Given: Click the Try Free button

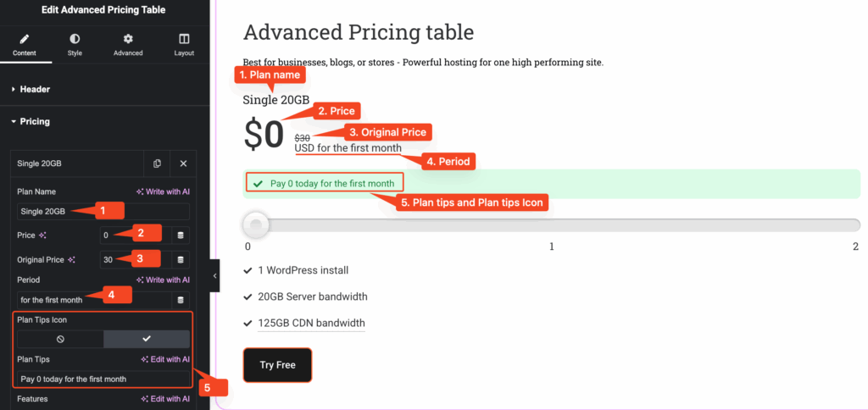Looking at the screenshot, I should 277,364.
